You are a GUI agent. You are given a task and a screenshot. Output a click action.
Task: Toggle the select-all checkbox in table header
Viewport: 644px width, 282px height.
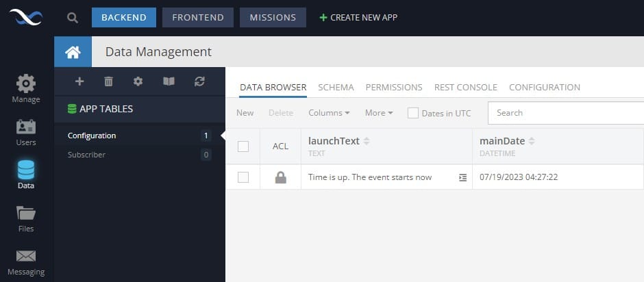243,146
